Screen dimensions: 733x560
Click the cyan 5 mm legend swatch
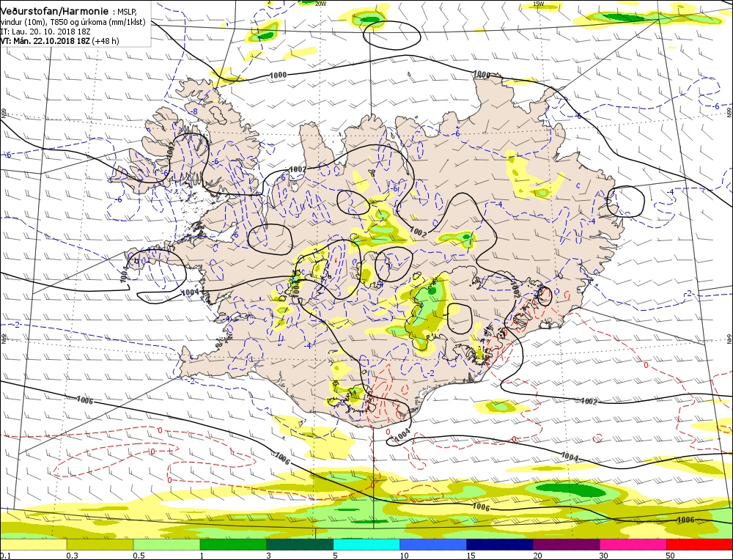coord(366,545)
